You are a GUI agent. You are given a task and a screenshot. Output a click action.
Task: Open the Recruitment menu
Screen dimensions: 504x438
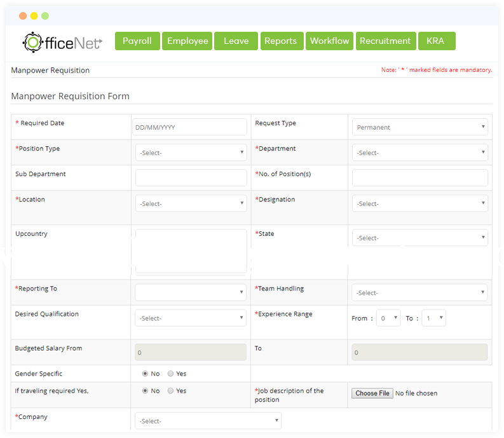click(386, 41)
